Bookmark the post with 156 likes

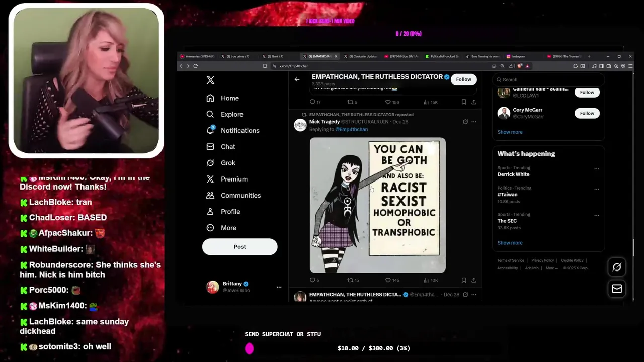[x=464, y=102]
